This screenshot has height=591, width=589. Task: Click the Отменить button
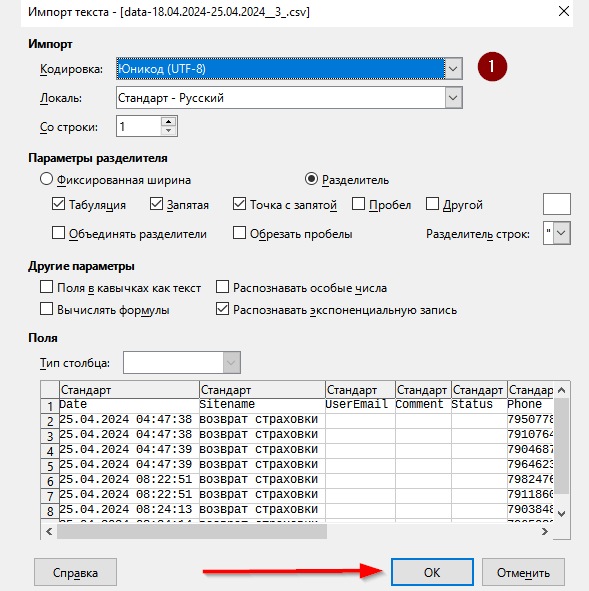click(x=523, y=573)
